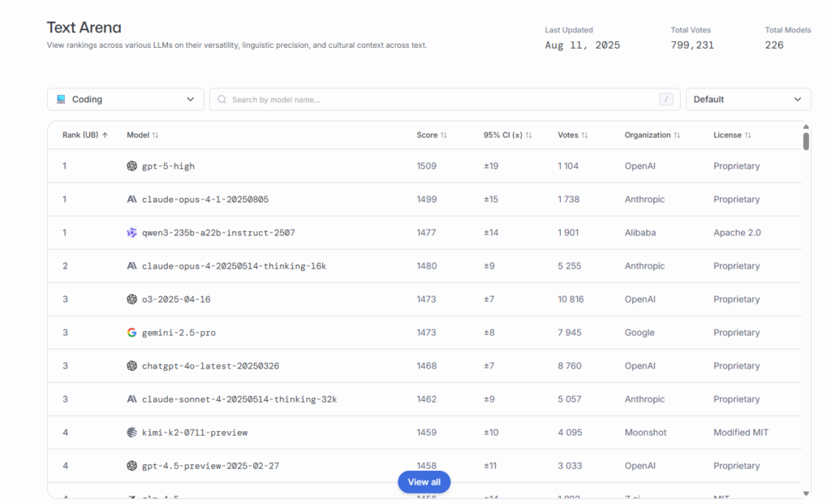Click the License column header label
Screen dimensions: 831x504
727,136
